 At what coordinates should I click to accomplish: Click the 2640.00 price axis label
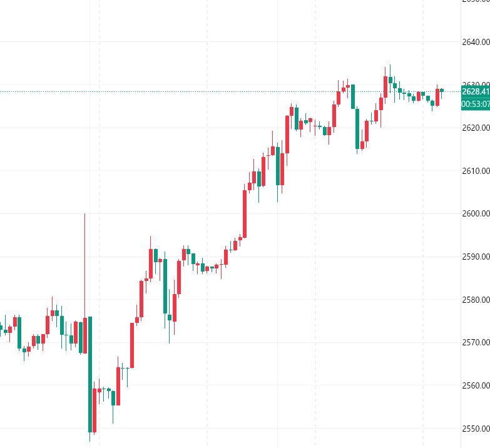[x=475, y=42]
